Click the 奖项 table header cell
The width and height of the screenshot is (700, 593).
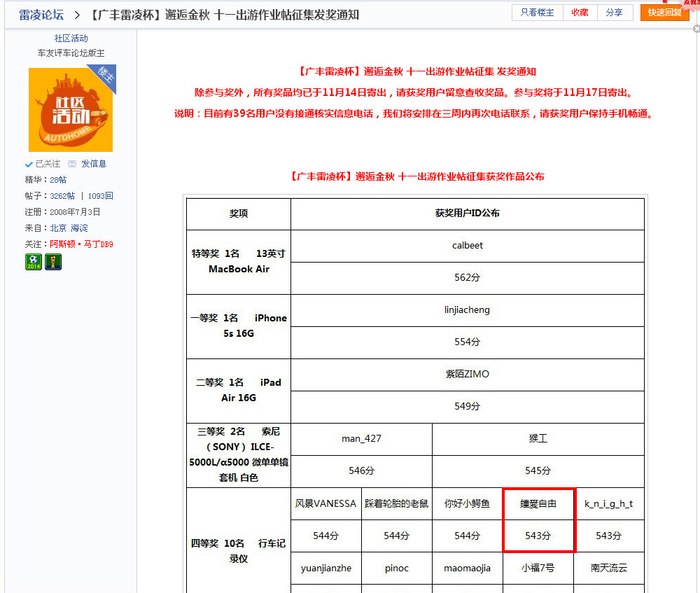click(x=238, y=214)
